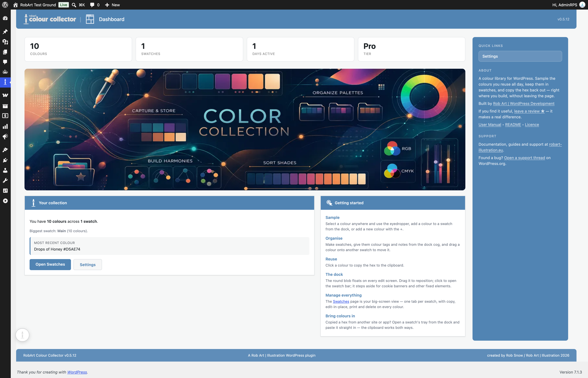The height and width of the screenshot is (378, 588).
Task: Open Users via the person icon
Action: (5, 170)
